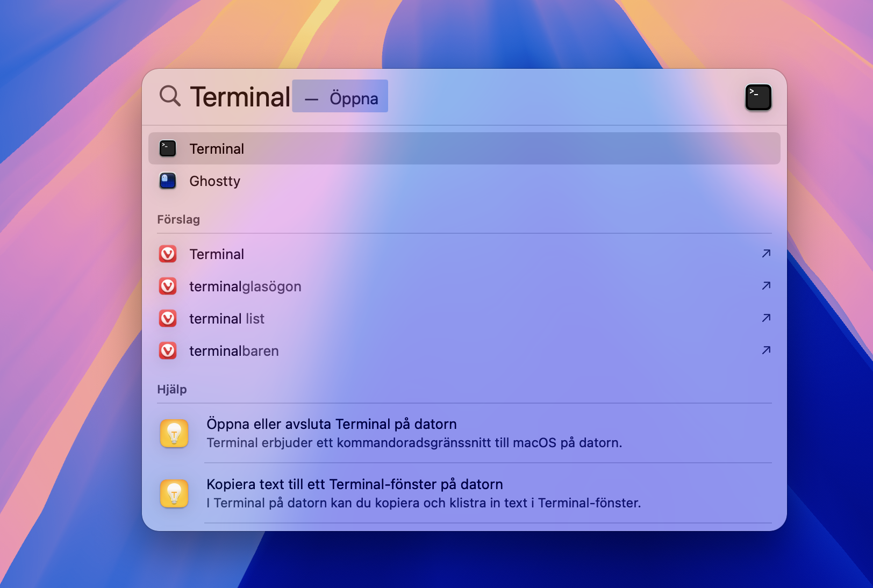Open the Terminal app result

[x=464, y=148]
